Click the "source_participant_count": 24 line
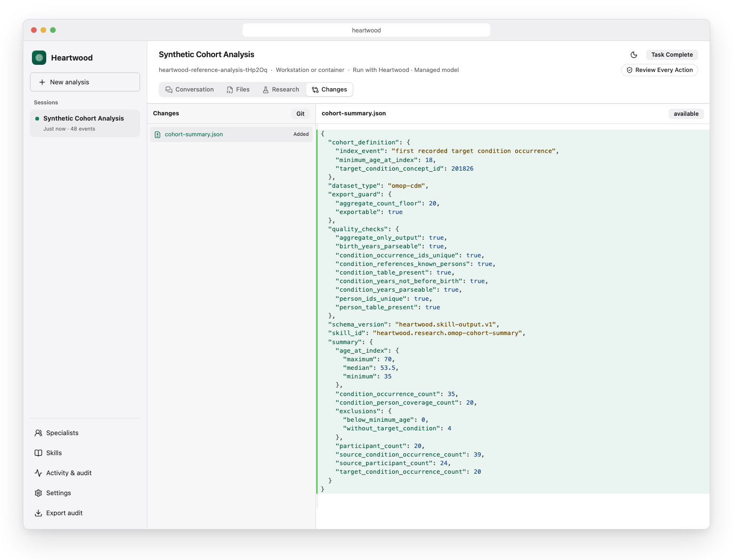This screenshot has height=560, width=733. (x=393, y=463)
